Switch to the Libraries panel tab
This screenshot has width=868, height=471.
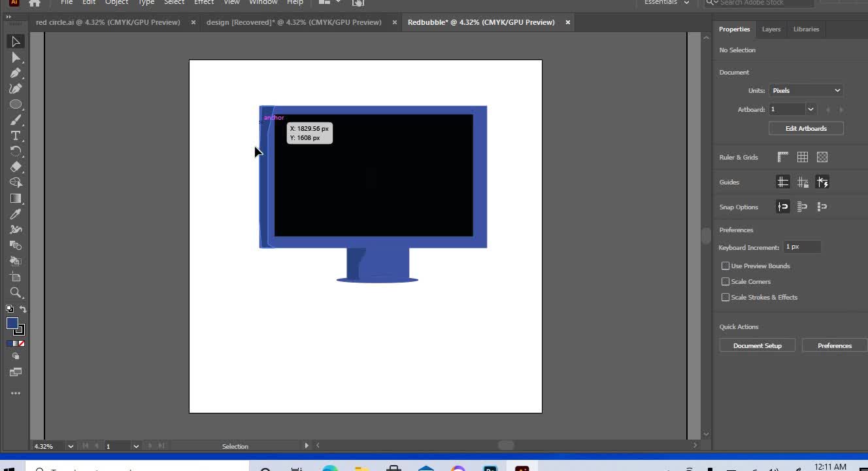click(x=806, y=29)
